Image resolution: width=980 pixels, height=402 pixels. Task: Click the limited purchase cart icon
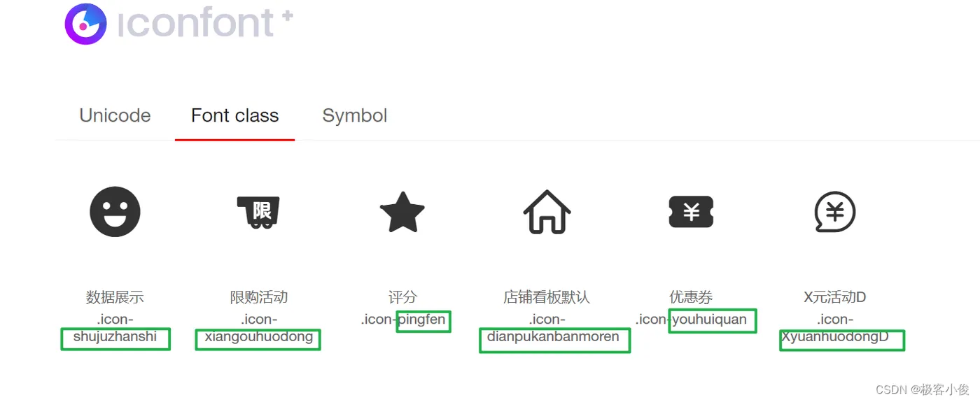click(x=258, y=211)
